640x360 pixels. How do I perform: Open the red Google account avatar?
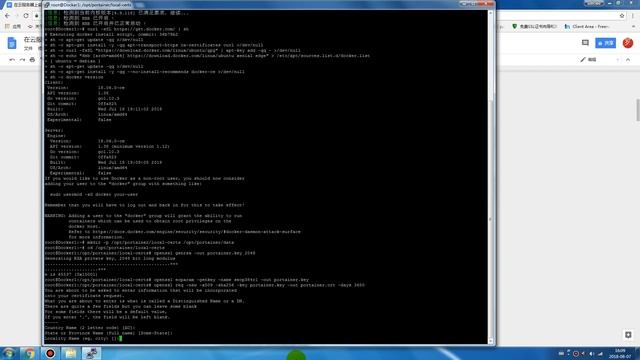pos(628,43)
